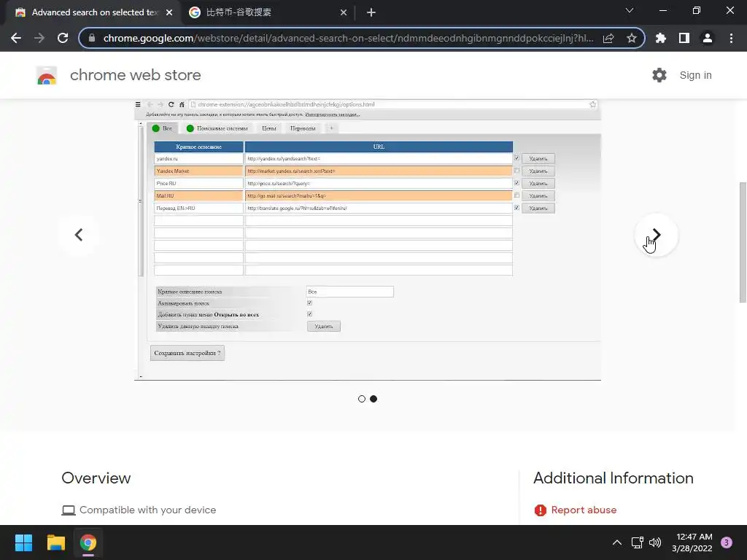Click the Overview heading
Image resolution: width=747 pixels, height=560 pixels.
tap(96, 478)
